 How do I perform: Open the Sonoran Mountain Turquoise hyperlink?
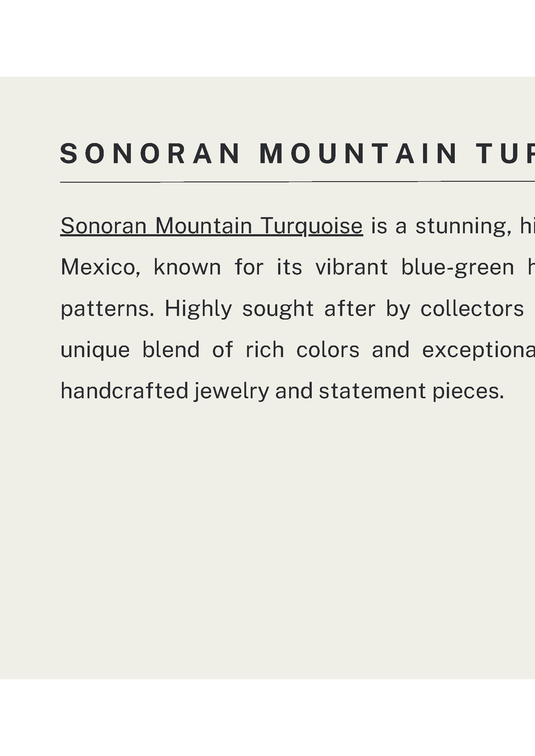tap(211, 226)
